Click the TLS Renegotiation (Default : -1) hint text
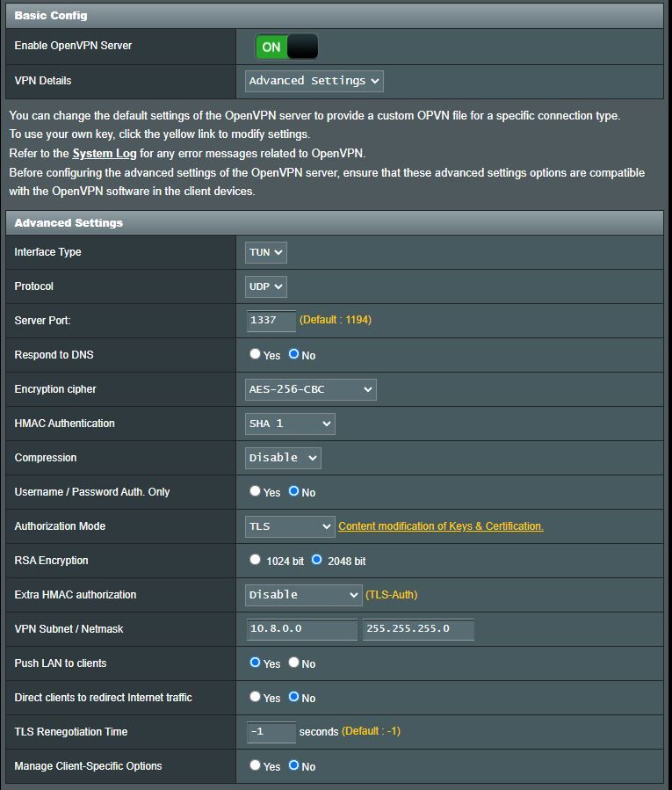Viewport: 672px width, 790px height. (x=372, y=731)
